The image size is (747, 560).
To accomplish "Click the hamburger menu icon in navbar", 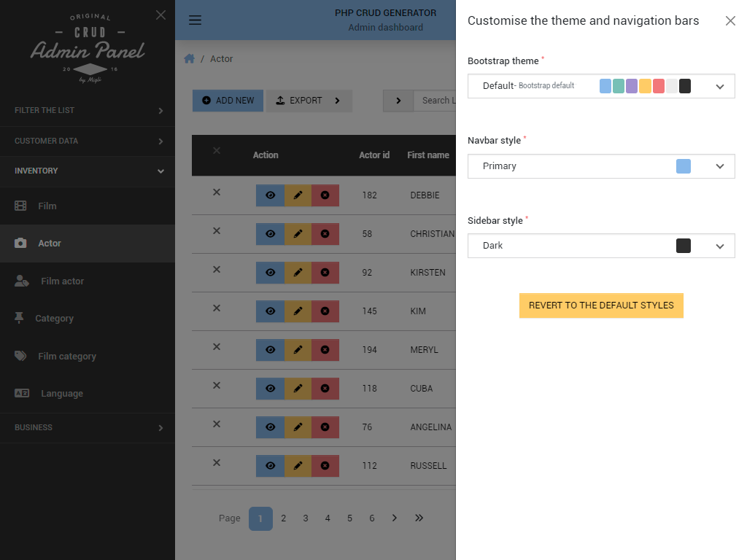I will pos(195,20).
